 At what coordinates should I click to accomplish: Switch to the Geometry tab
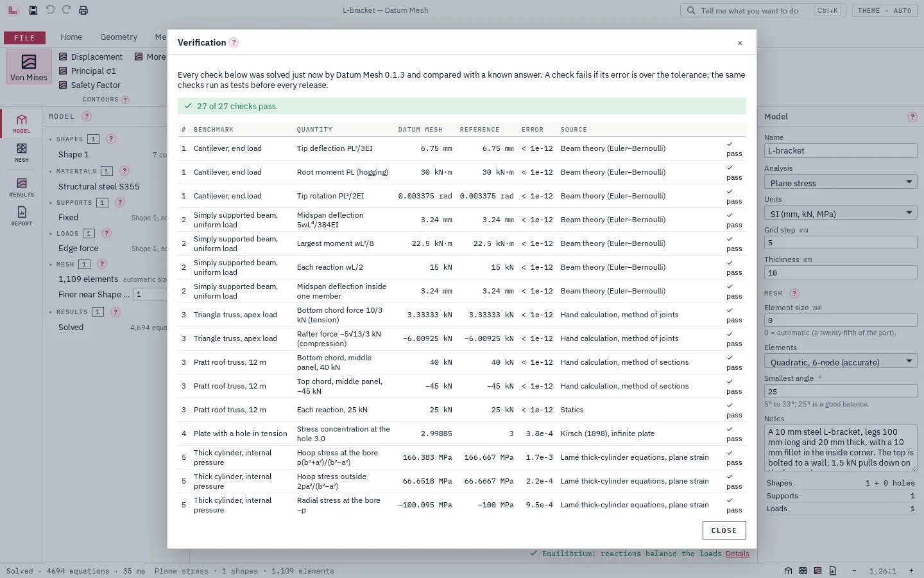pos(119,37)
